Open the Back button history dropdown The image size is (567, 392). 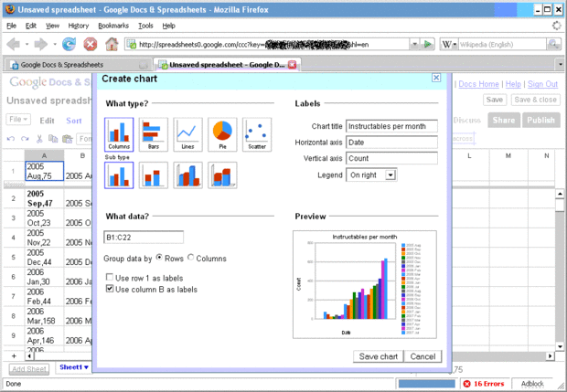click(x=27, y=45)
